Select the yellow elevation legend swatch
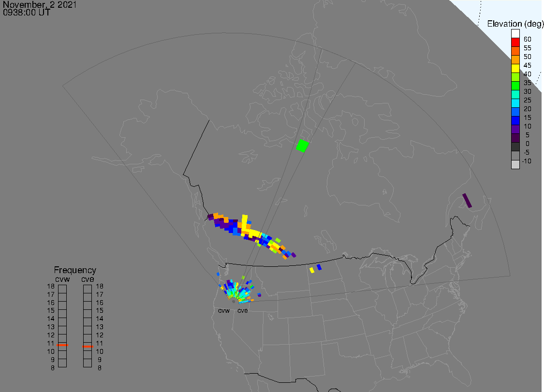Screen dimensions: 544x392 coord(515,68)
